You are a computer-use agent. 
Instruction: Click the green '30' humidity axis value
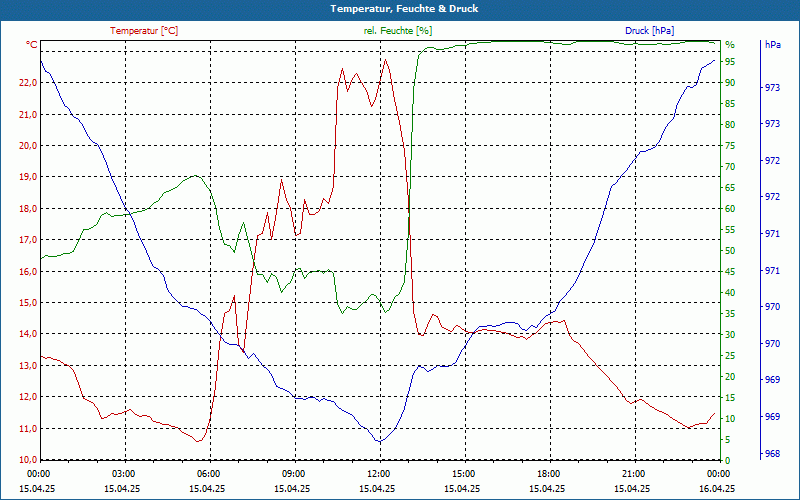[730, 334]
